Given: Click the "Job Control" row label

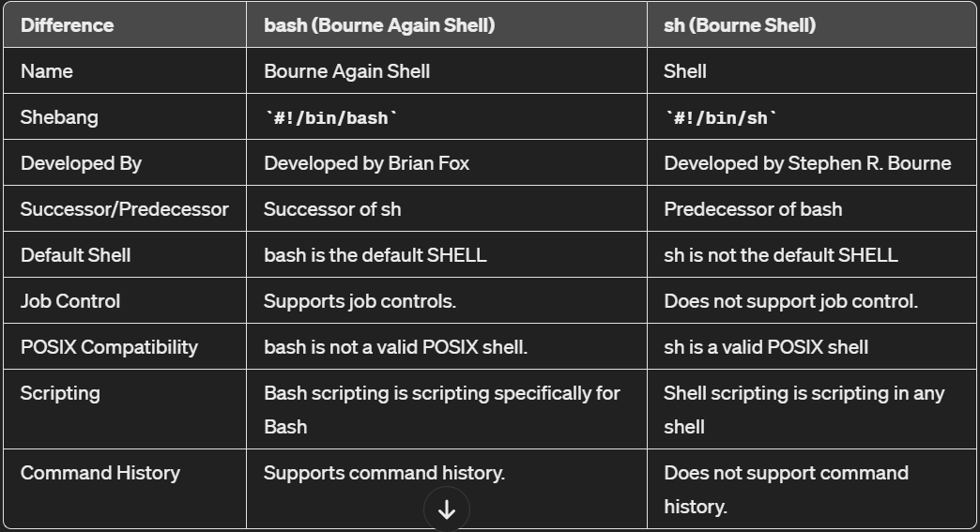Looking at the screenshot, I should [x=70, y=301].
